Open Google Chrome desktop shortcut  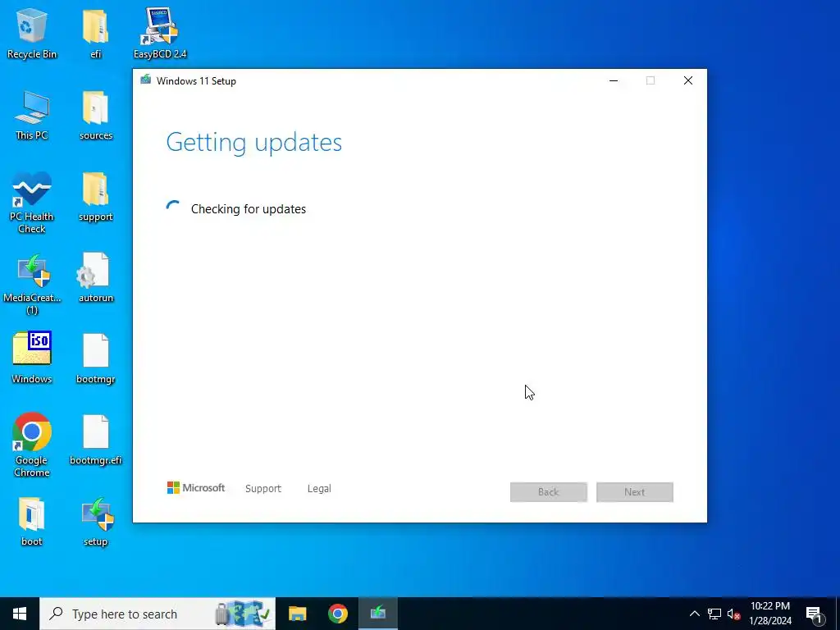pyautogui.click(x=32, y=444)
